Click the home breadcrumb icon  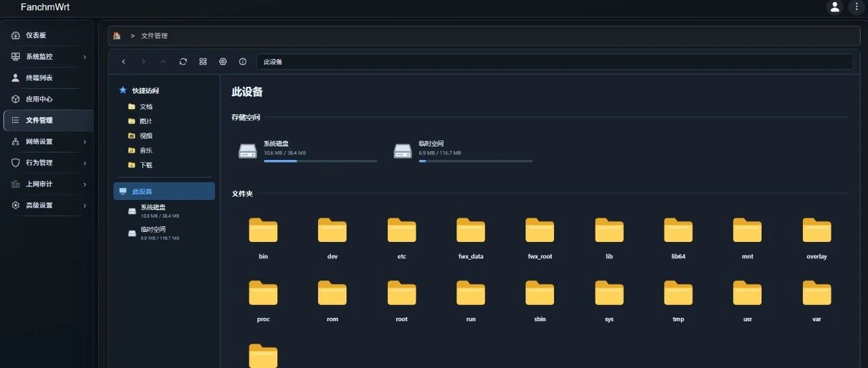[117, 36]
